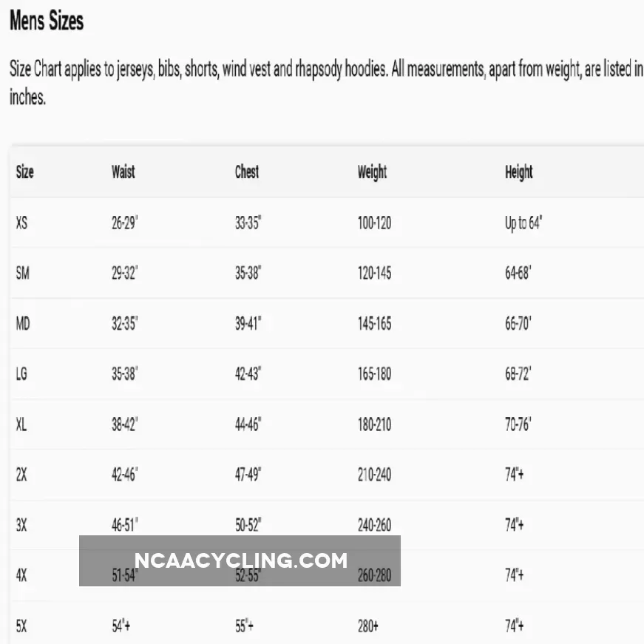Image resolution: width=644 pixels, height=644 pixels.
Task: Click the 5X size row label
Action: [x=21, y=626]
